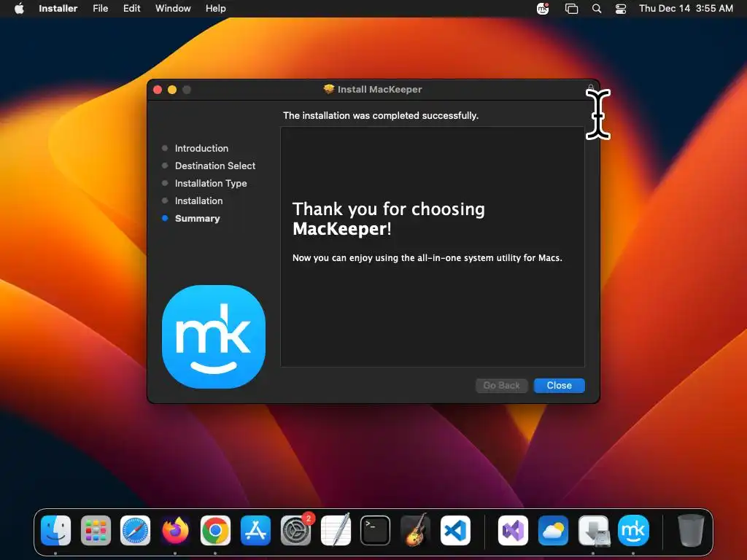Open the Window menu

(173, 8)
